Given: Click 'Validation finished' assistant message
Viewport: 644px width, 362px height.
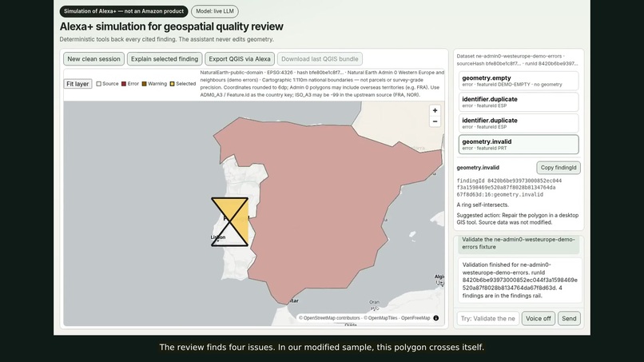Looking at the screenshot, I should tap(519, 280).
